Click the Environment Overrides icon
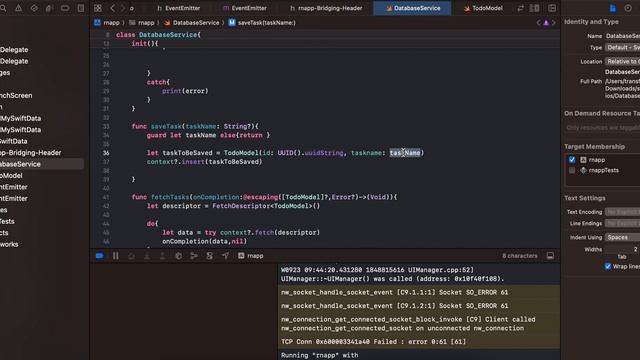Screen dimensions: 640x360 point(209,256)
